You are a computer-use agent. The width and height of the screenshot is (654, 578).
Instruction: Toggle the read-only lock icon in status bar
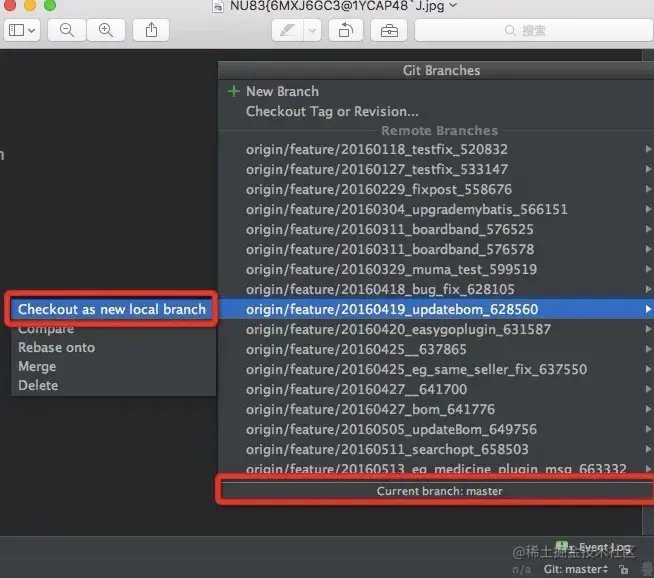coord(624,569)
